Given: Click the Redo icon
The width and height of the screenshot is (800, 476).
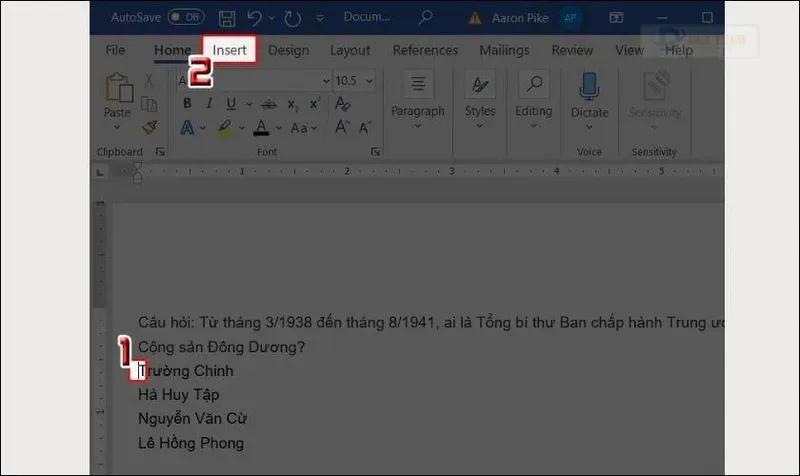Looking at the screenshot, I should (x=292, y=19).
